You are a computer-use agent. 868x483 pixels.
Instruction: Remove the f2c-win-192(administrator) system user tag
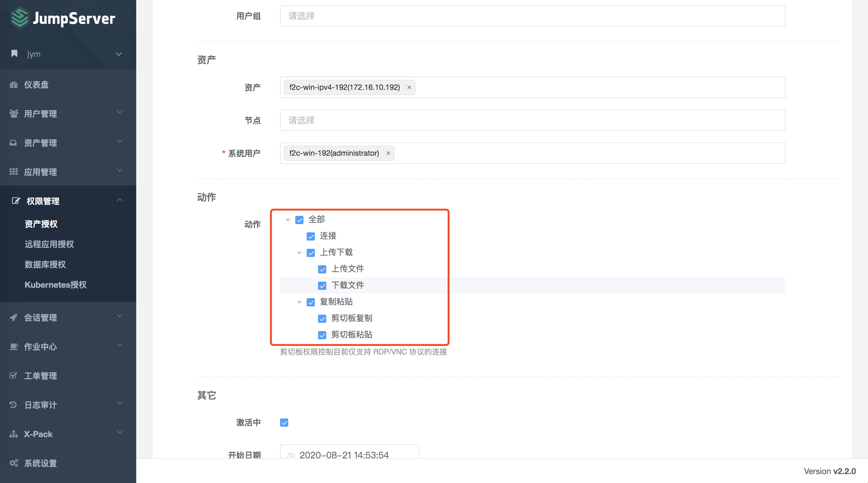[388, 154]
